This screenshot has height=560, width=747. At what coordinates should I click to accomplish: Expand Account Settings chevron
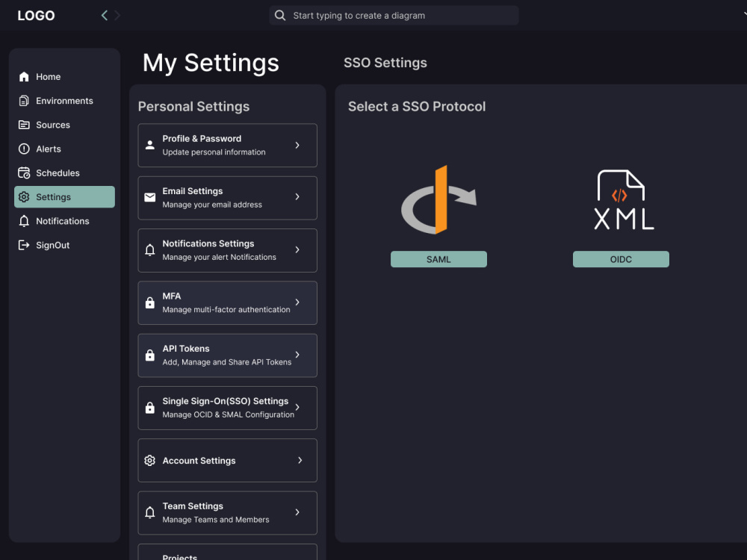click(300, 461)
